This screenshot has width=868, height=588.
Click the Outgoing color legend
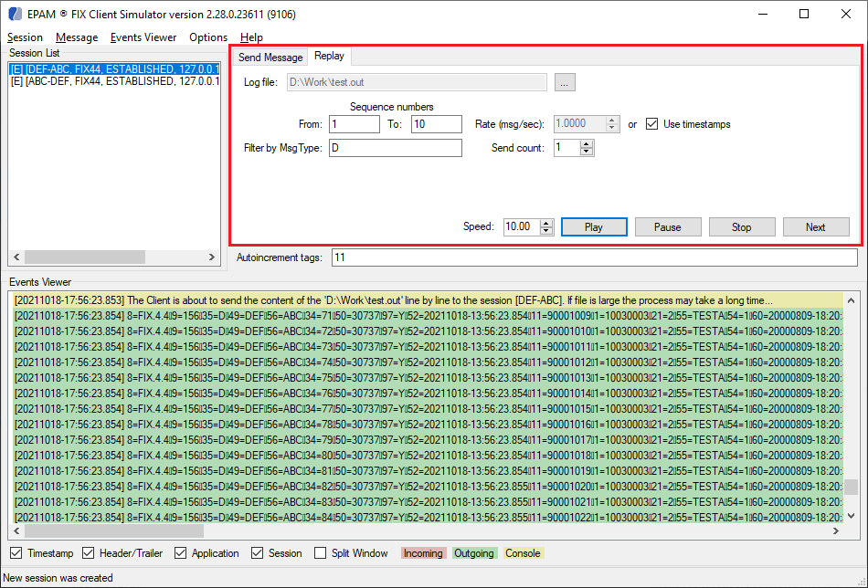[473, 553]
